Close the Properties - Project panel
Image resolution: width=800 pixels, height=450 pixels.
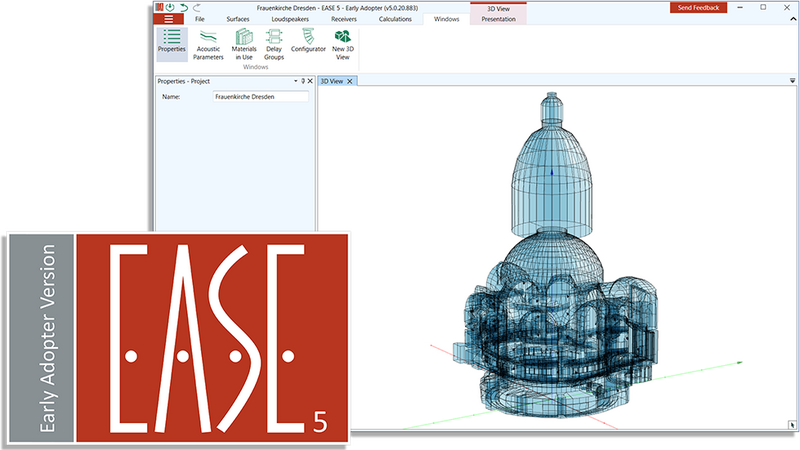click(310, 81)
